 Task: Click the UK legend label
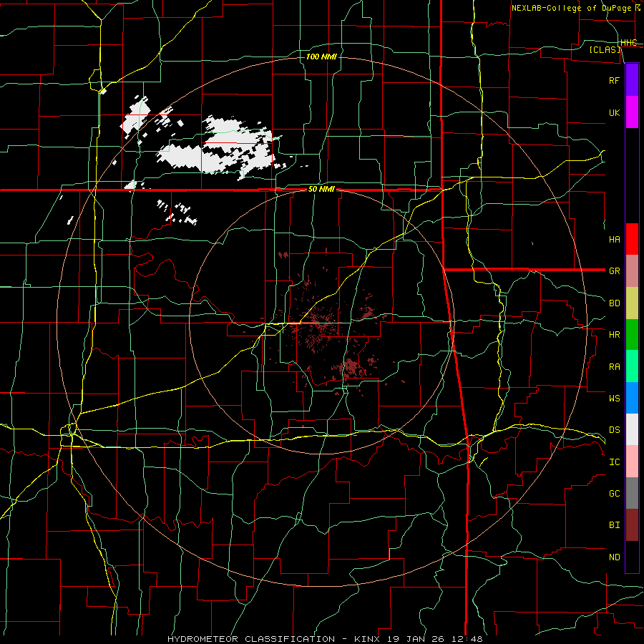(x=614, y=112)
